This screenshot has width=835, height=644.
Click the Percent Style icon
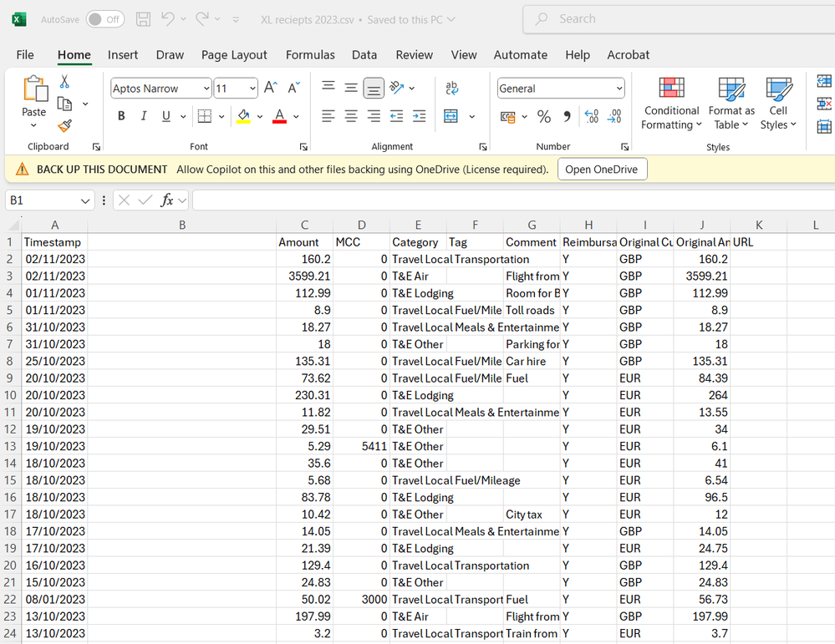tap(544, 117)
